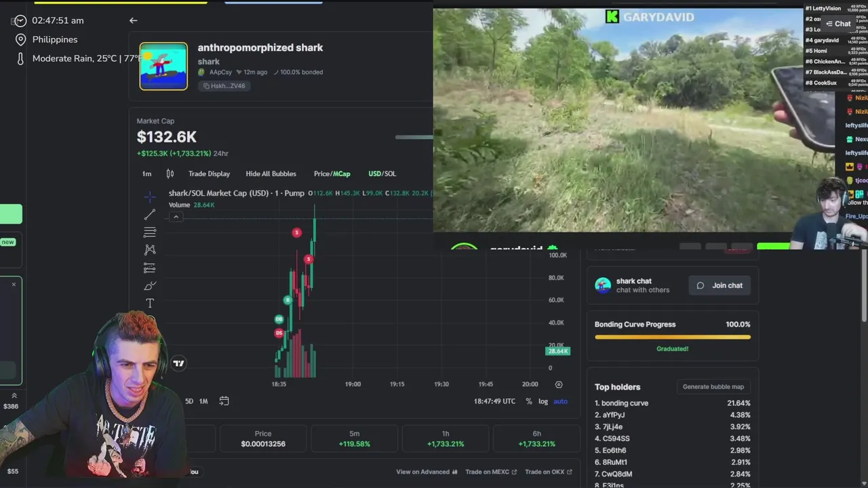Click the clock icon beside the time
The height and width of the screenshot is (488, 868).
click(20, 20)
